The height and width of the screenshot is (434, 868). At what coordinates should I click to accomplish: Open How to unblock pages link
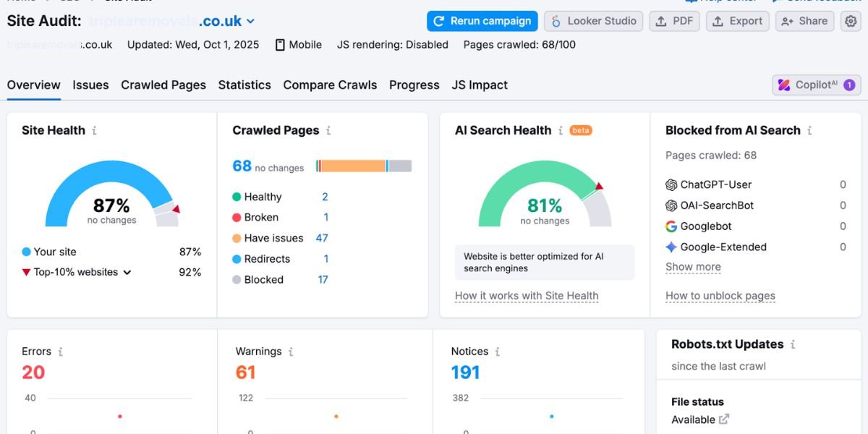pos(720,296)
